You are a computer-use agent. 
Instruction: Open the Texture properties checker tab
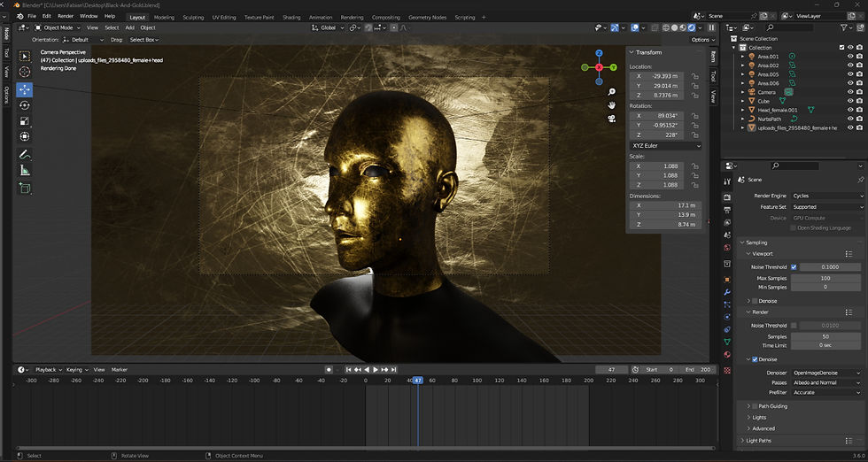point(727,370)
